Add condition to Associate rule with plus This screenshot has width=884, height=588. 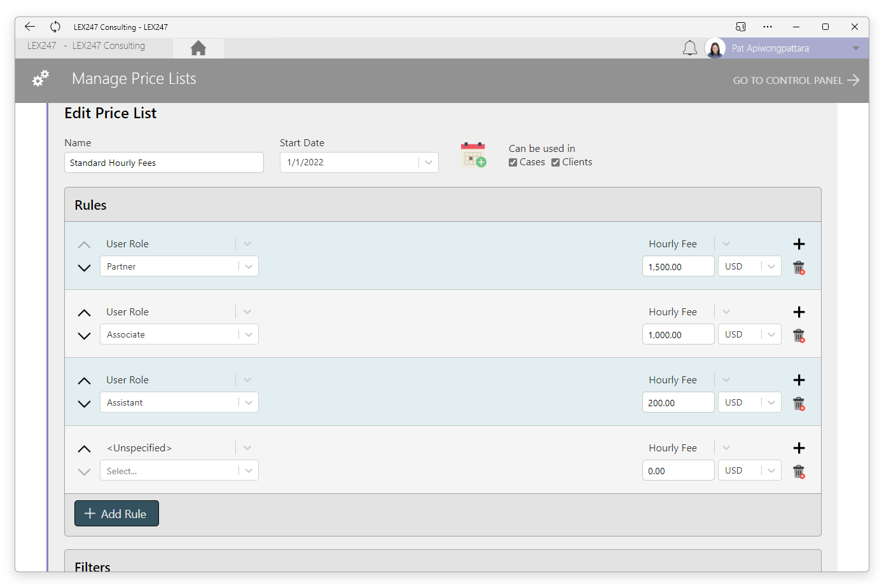point(799,312)
